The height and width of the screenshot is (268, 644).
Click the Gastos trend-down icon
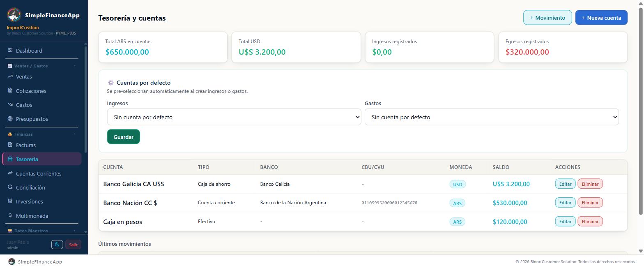point(10,104)
